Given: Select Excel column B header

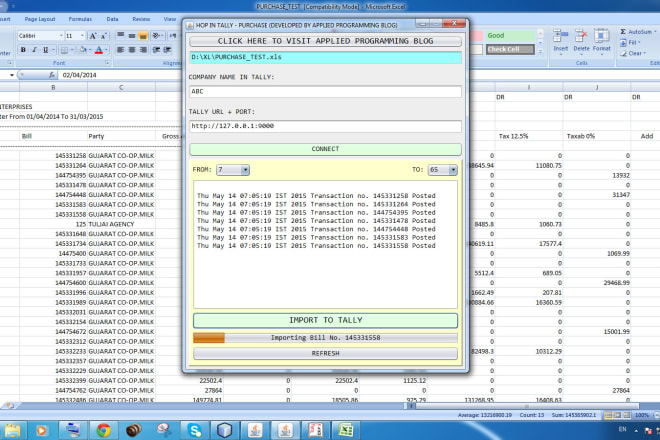Looking at the screenshot, I should click(53, 88).
